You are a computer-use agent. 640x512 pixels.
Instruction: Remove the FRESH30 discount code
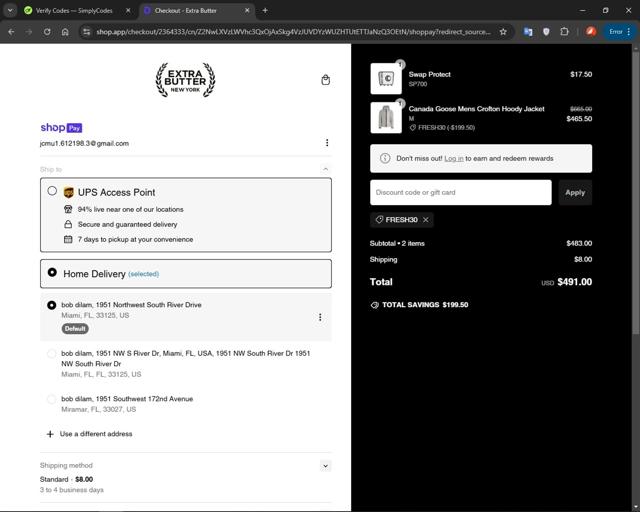(426, 220)
